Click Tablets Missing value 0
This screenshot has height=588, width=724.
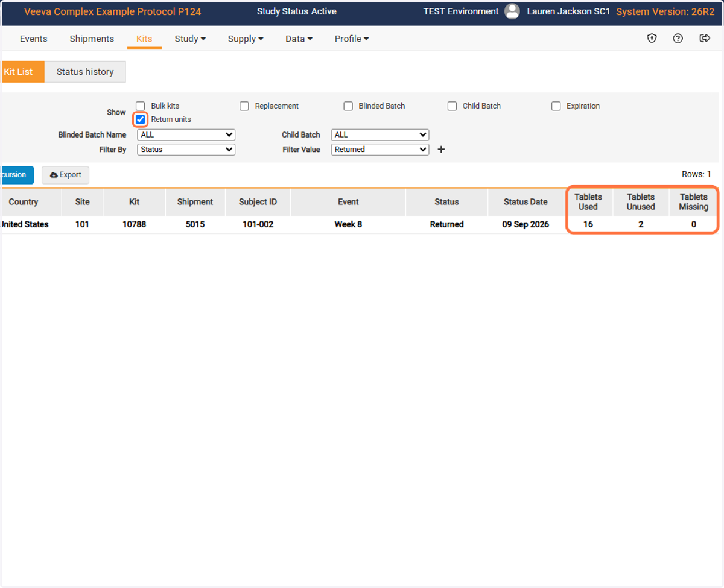coord(694,224)
